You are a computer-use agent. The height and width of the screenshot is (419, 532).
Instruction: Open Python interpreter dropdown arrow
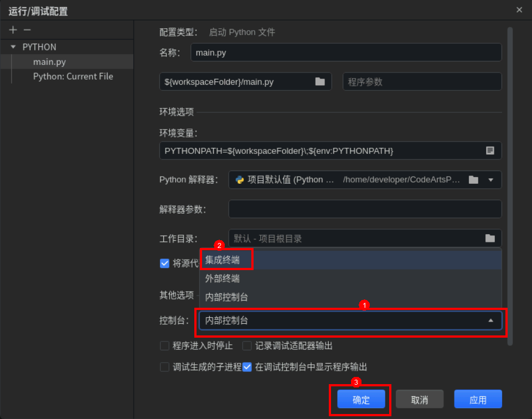490,180
